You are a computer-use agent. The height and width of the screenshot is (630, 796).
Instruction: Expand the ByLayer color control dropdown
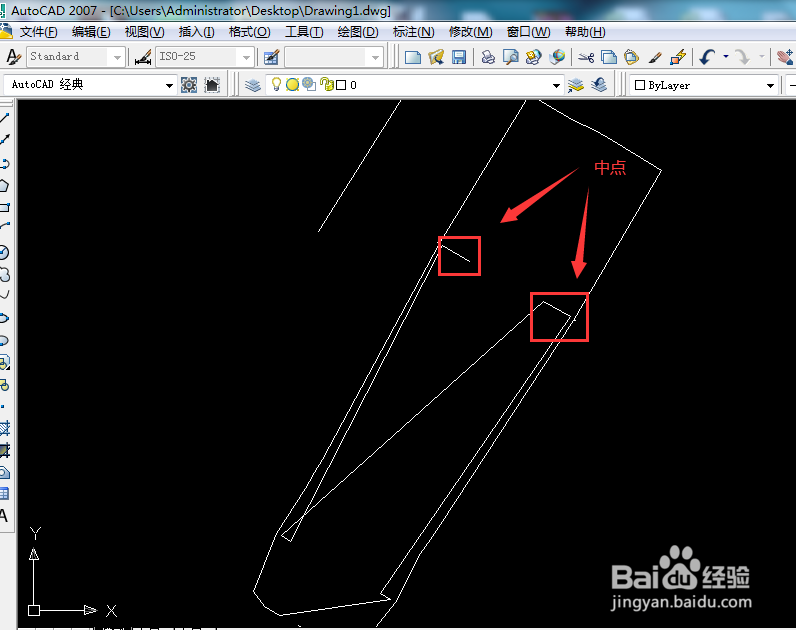pyautogui.click(x=770, y=85)
